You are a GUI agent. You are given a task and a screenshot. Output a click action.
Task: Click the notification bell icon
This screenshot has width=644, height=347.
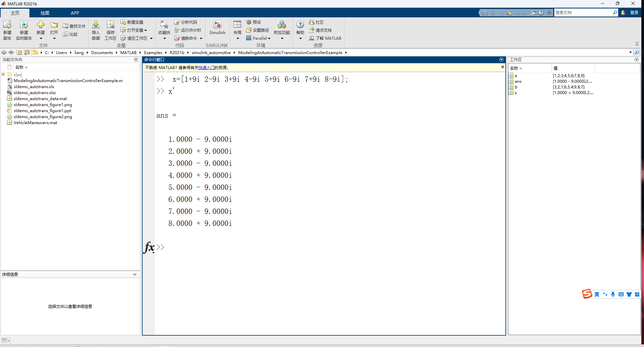point(623,12)
